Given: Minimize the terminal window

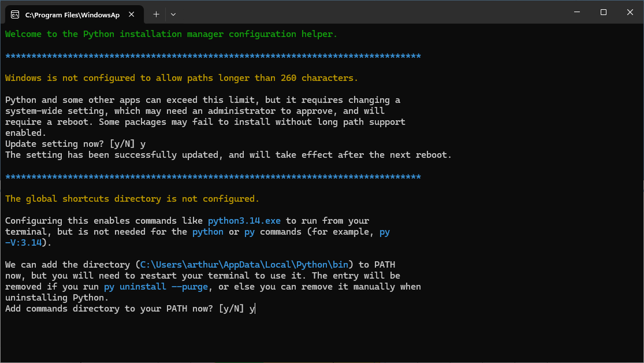Looking at the screenshot, I should tap(577, 12).
